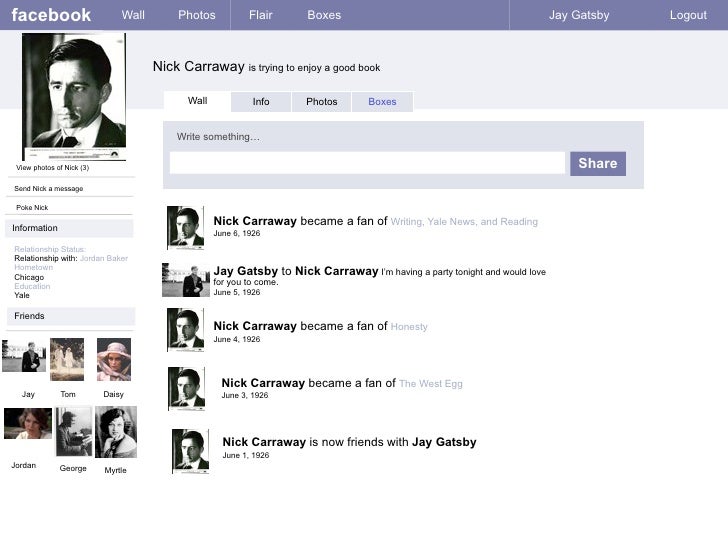Click the 'Chicago' hometown value
Image resolution: width=728 pixels, height=546 pixels.
point(29,277)
